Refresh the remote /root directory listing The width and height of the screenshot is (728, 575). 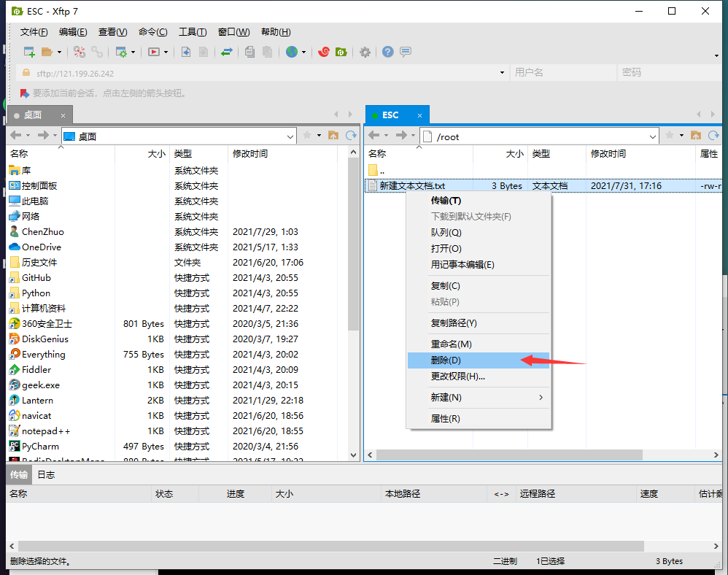(714, 135)
